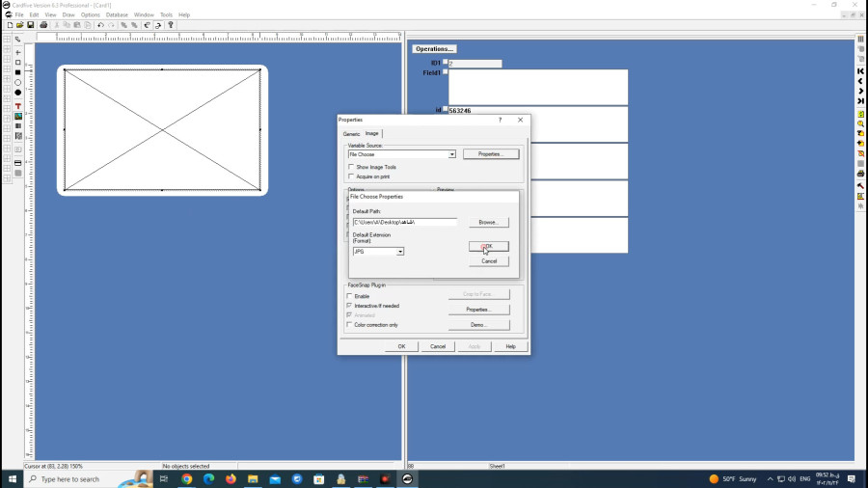The width and height of the screenshot is (868, 488).
Task: Click the Browse... button
Action: point(489,222)
